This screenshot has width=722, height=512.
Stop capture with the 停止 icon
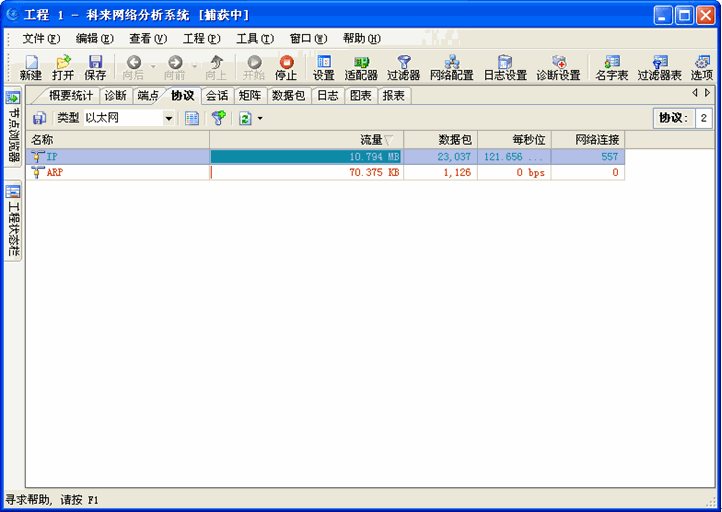[286, 62]
